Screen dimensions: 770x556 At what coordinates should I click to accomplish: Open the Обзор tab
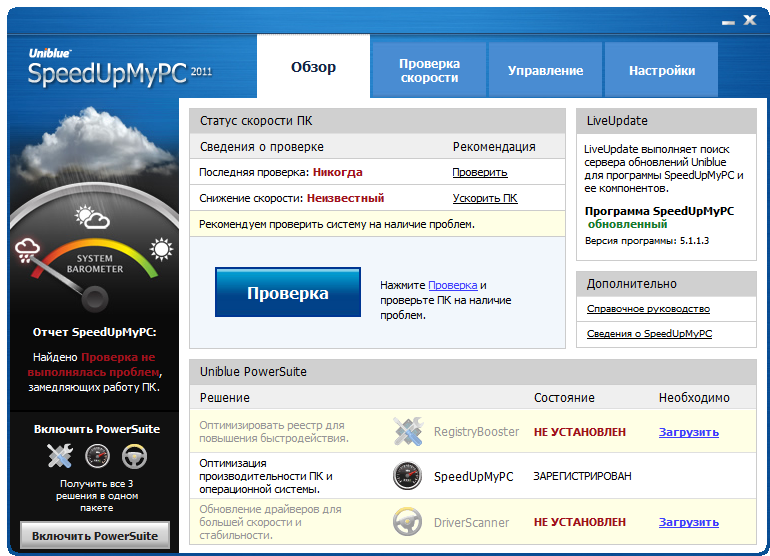tap(313, 66)
